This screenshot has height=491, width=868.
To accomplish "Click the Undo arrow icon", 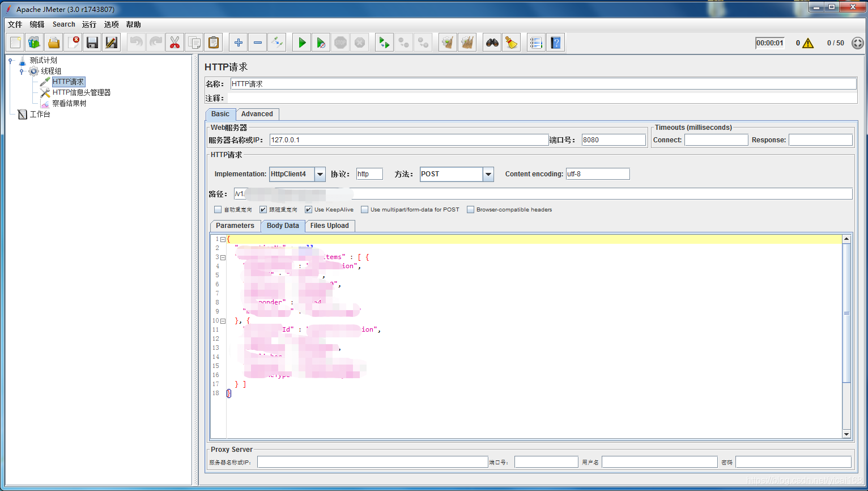I will point(137,43).
